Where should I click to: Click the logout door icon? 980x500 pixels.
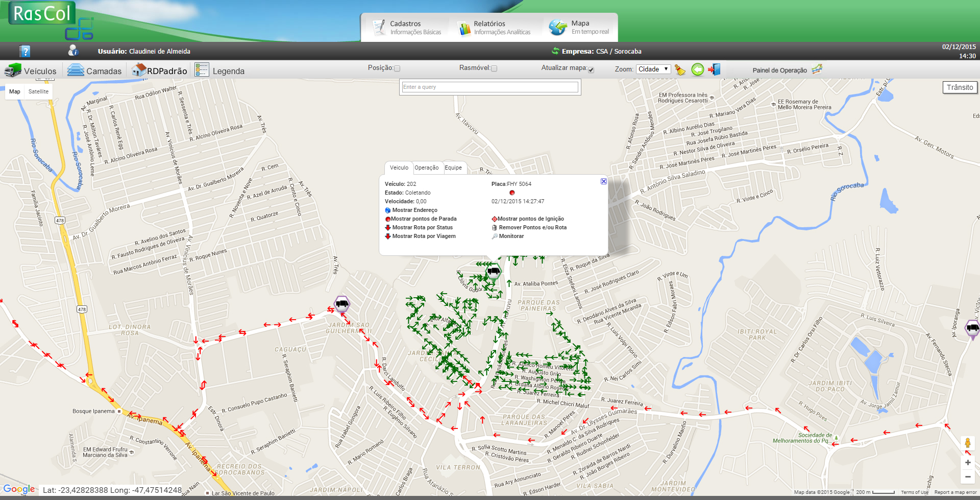714,69
